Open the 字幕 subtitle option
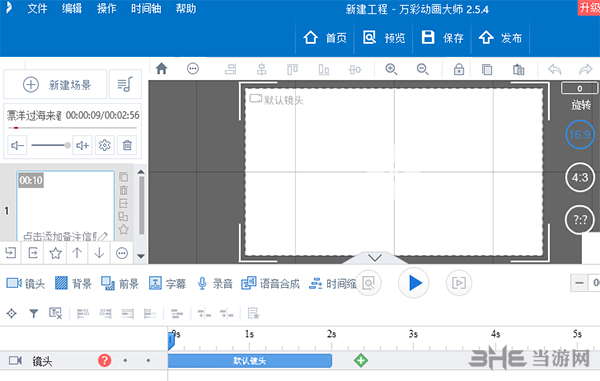 pos(167,283)
